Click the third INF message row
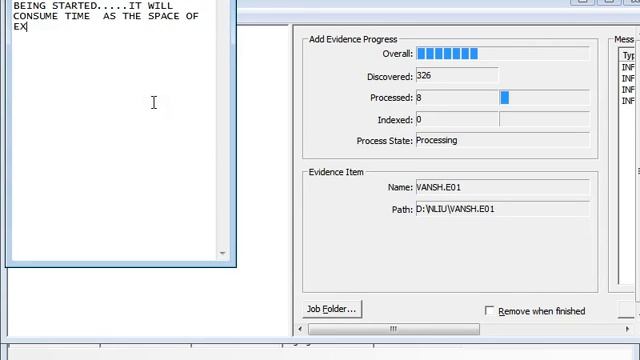 click(627, 89)
